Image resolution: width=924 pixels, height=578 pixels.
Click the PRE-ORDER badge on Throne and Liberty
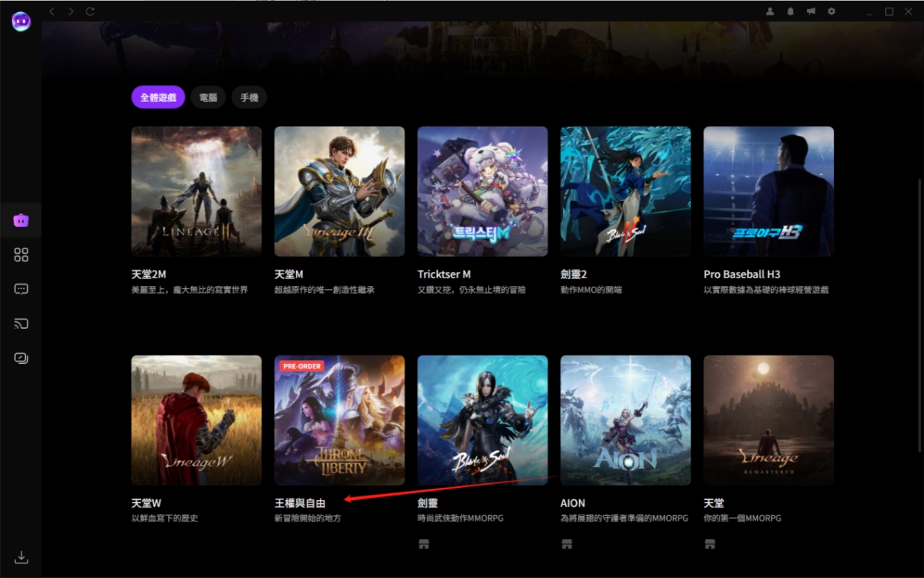[301, 366]
